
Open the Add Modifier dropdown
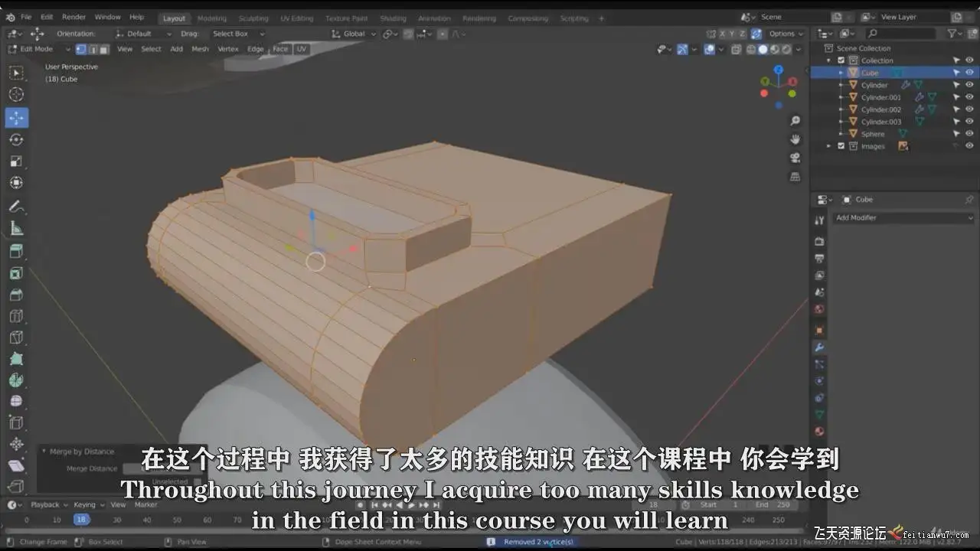(903, 217)
